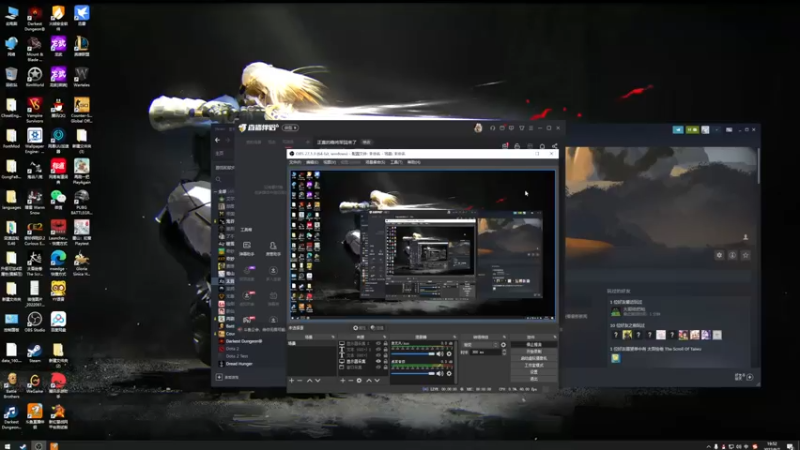Click the start recording button in OBS Controls
Viewport: 800px width, 450px height.
(534, 352)
